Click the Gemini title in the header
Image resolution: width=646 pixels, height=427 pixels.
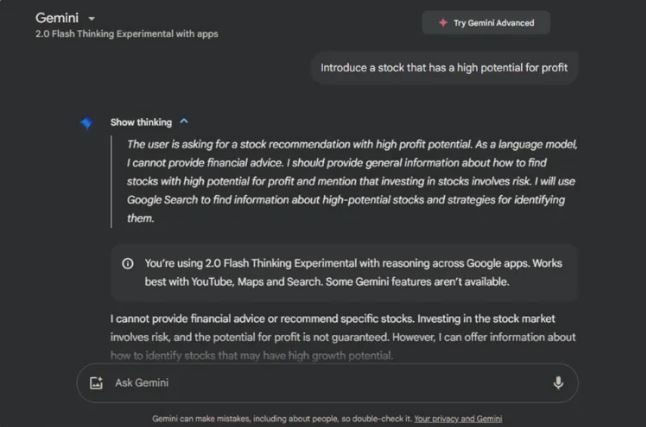coord(57,18)
